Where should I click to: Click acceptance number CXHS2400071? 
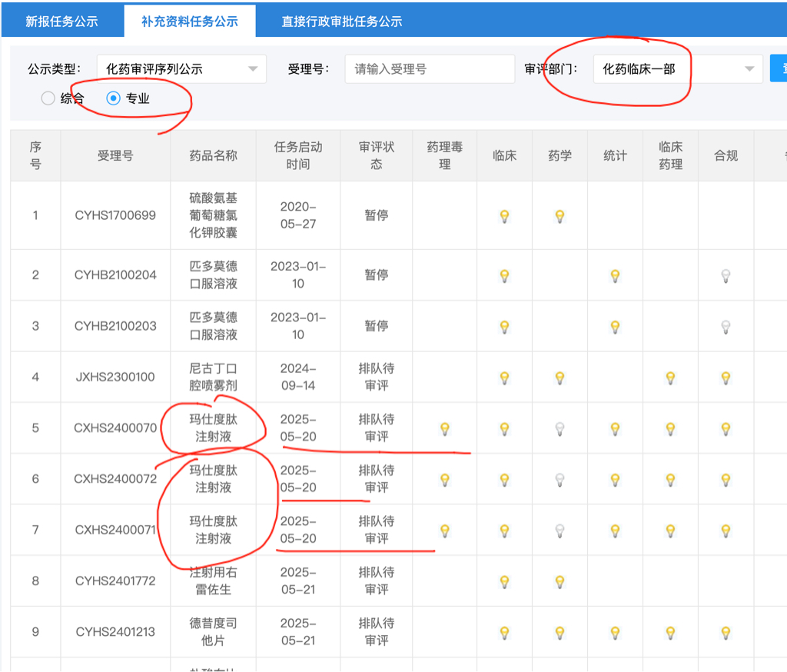pyautogui.click(x=115, y=530)
